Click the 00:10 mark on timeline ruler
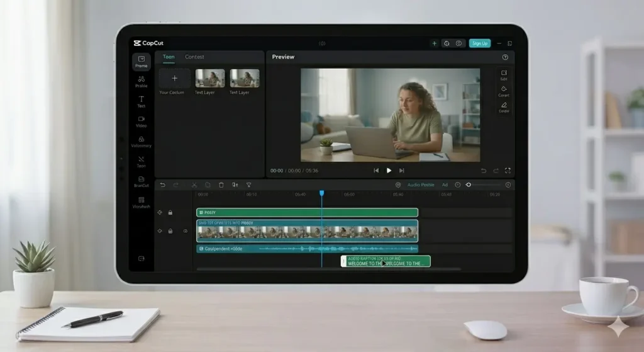 click(x=252, y=195)
